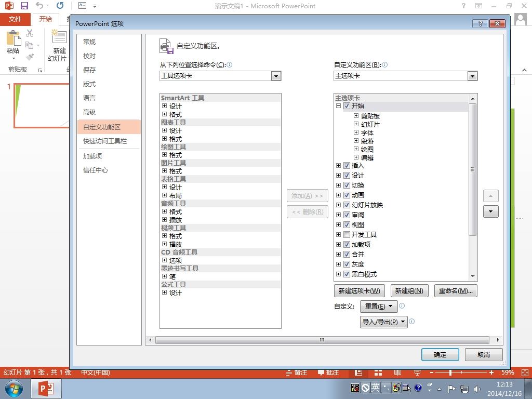This screenshot has height=399, width=532.
Task: Click the Redo icon in title bar
Action: click(x=60, y=5)
